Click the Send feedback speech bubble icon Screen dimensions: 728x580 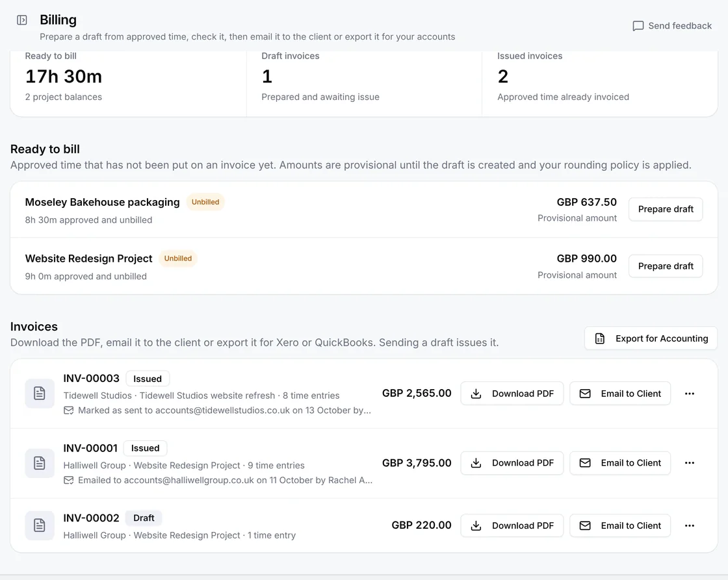(638, 26)
